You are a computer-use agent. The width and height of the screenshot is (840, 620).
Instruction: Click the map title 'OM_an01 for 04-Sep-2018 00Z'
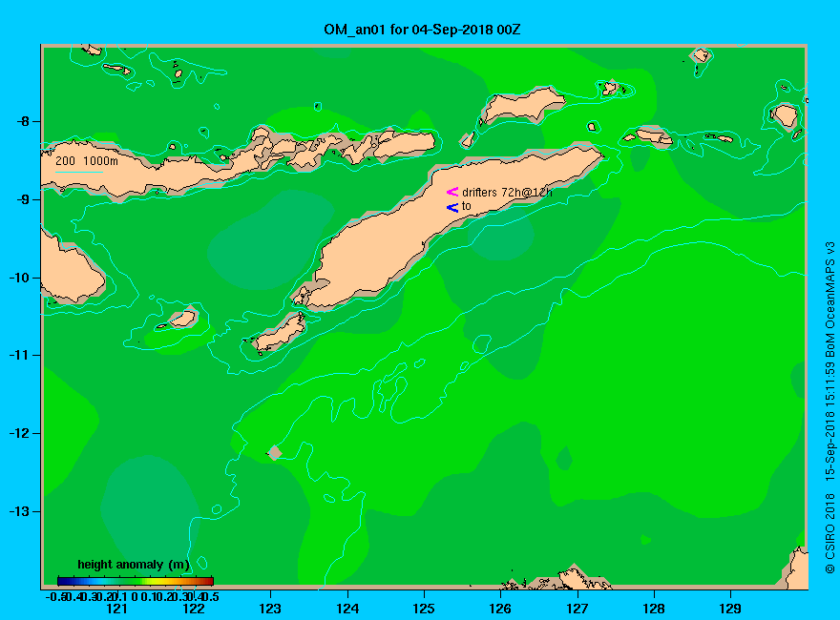(422, 30)
